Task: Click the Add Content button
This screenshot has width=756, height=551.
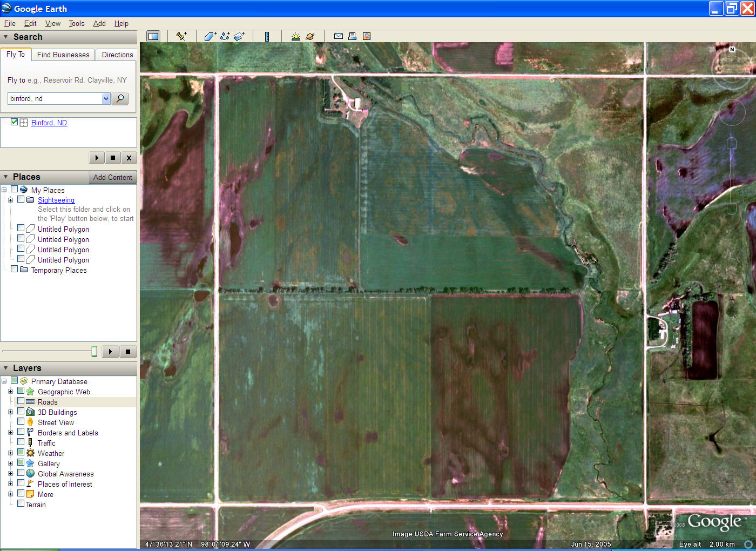Action: 112,177
